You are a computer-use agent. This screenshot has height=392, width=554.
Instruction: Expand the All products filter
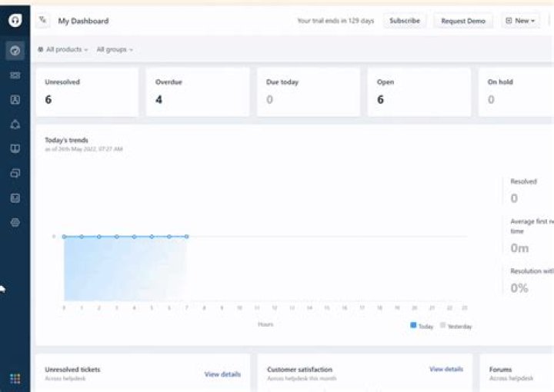(63, 49)
